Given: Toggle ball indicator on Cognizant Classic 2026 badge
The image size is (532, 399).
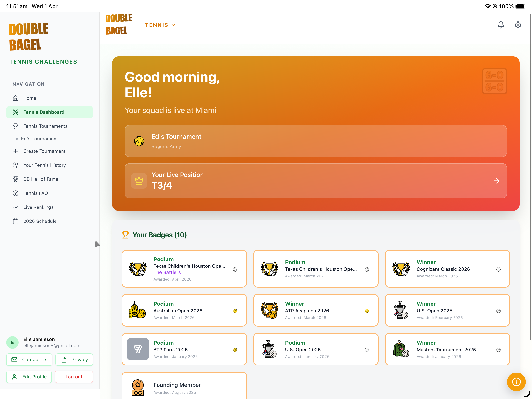Looking at the screenshot, I should pyautogui.click(x=498, y=269).
